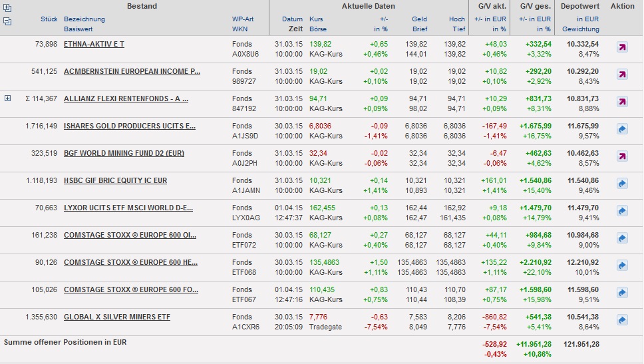This screenshot has width=644, height=364.
Task: Expand the Allianz Flexi Rentenfonds row
Action: point(8,98)
